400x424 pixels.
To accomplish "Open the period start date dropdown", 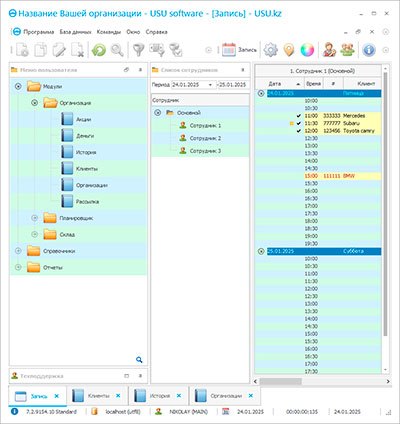I will tap(210, 85).
